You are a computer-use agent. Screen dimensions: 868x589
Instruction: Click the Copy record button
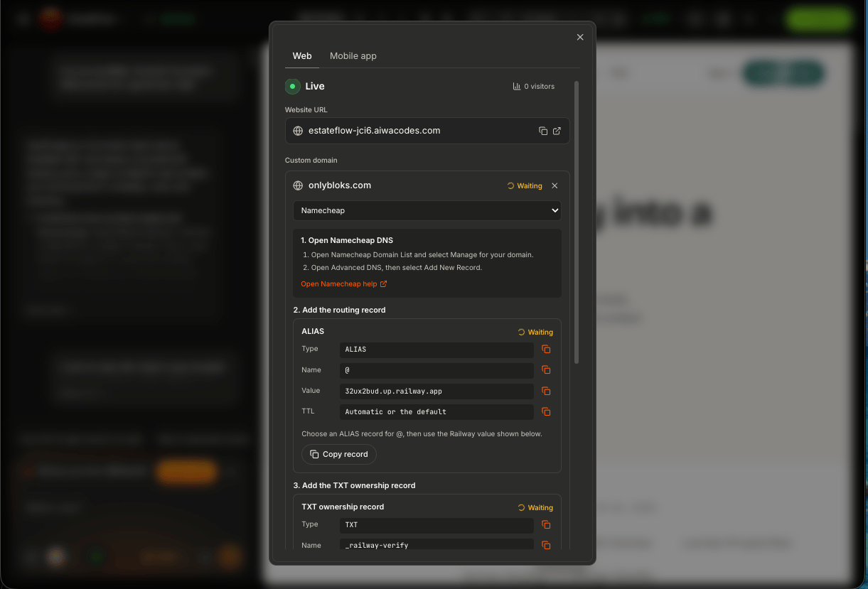(339, 454)
